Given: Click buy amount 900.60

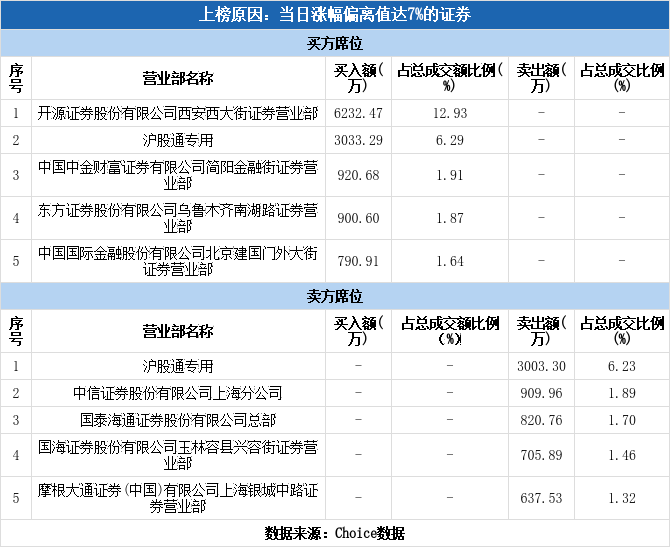Looking at the screenshot, I should click(358, 218).
